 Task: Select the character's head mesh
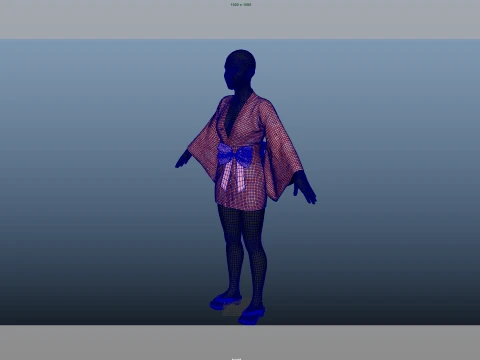click(x=240, y=69)
